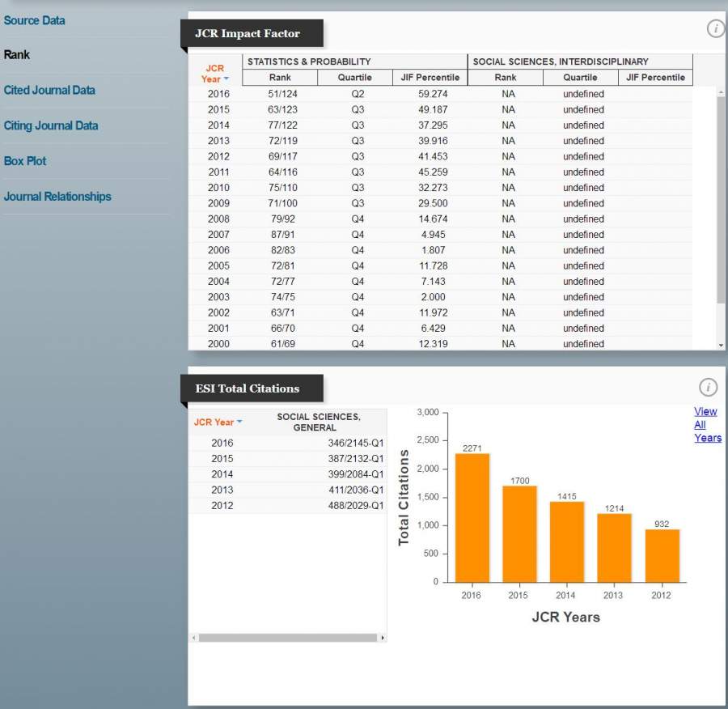Sort ESI table by JCR Year arrow

pos(239,422)
